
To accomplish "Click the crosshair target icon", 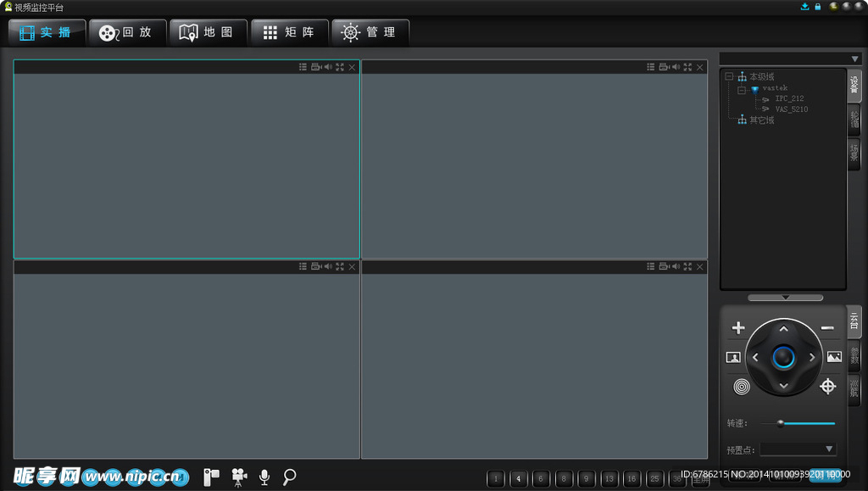I will click(827, 387).
